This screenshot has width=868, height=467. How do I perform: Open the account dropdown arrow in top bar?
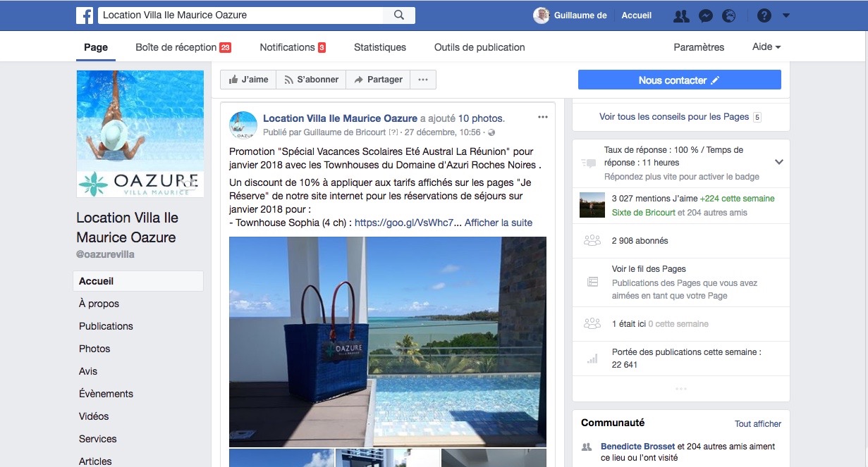(x=786, y=15)
